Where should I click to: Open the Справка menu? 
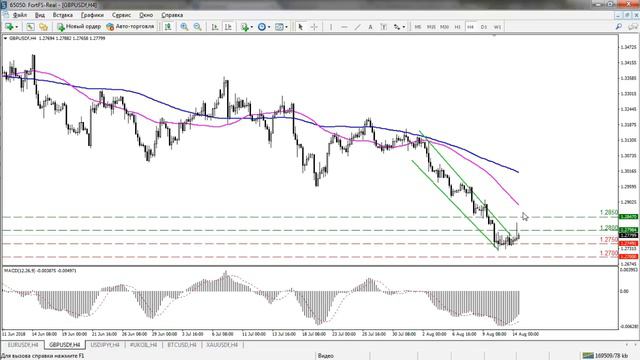pos(172,15)
